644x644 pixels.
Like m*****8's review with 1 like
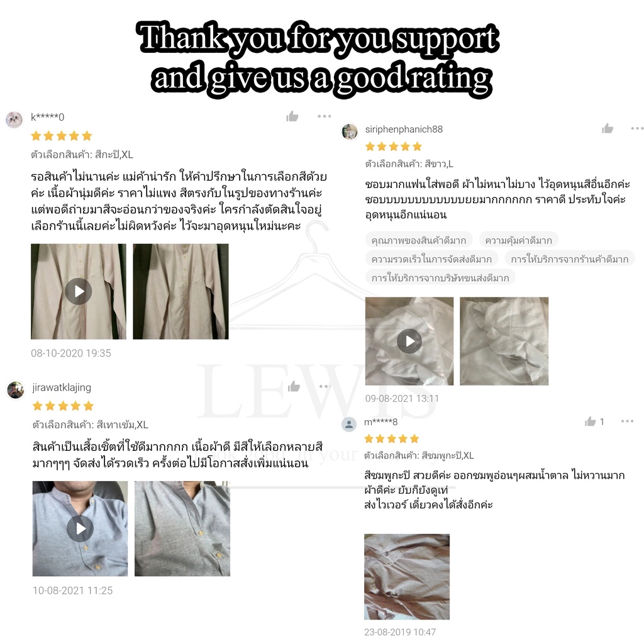594,421
